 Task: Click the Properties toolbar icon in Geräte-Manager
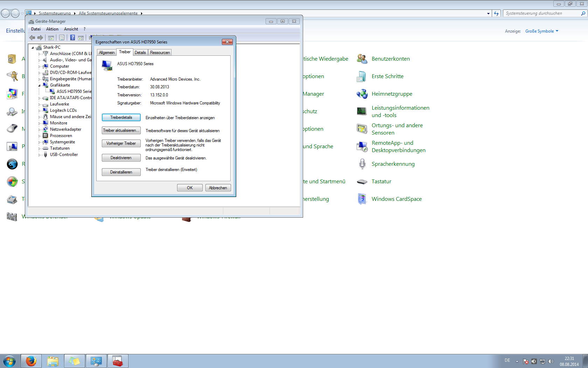point(62,38)
